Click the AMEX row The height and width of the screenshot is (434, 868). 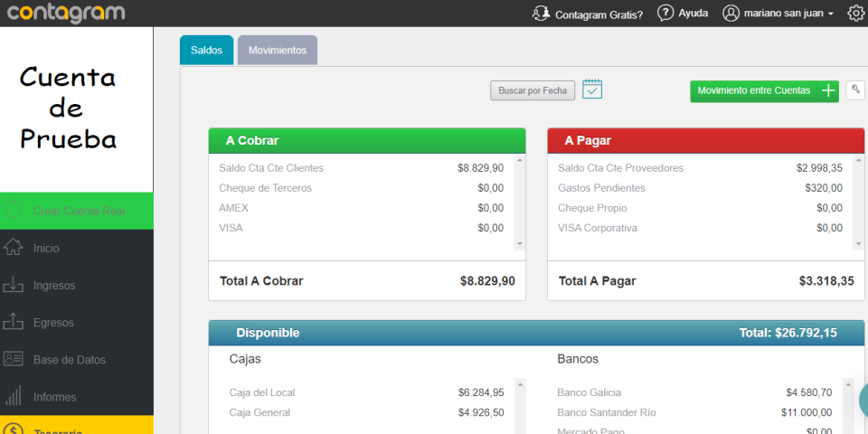362,208
